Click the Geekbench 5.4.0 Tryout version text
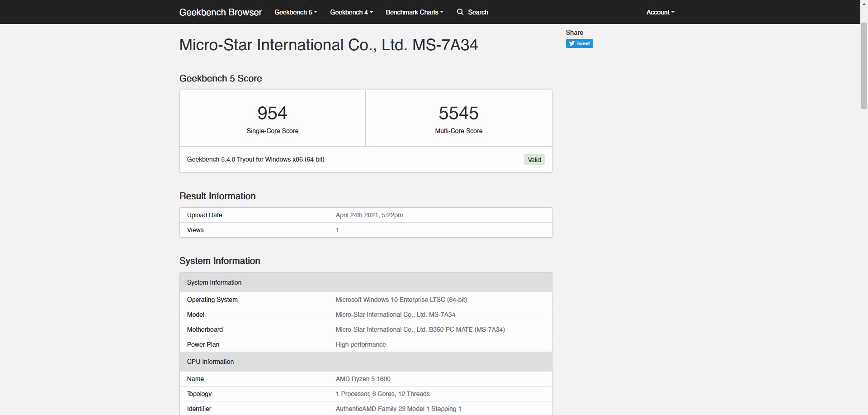Screen dimensions: 868x415 tap(255, 159)
